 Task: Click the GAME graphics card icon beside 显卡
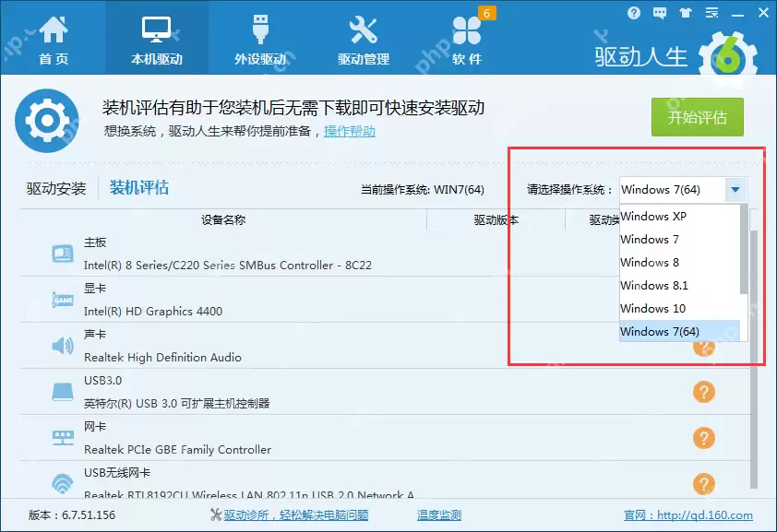coord(62,298)
